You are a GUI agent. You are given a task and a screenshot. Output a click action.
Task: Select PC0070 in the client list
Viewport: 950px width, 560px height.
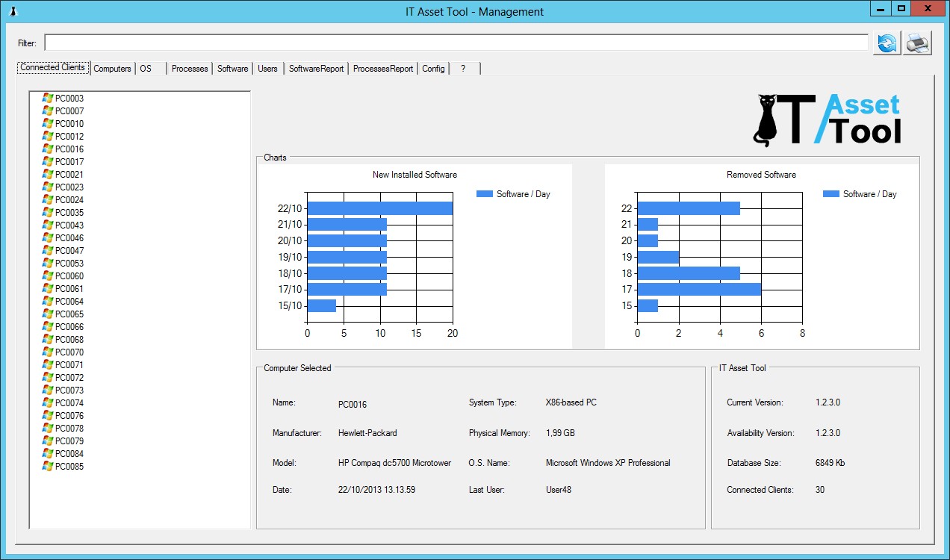pyautogui.click(x=67, y=352)
